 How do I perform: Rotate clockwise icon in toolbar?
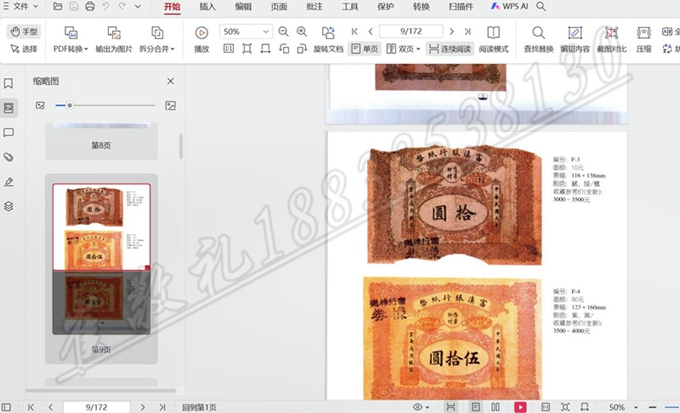coord(302,49)
